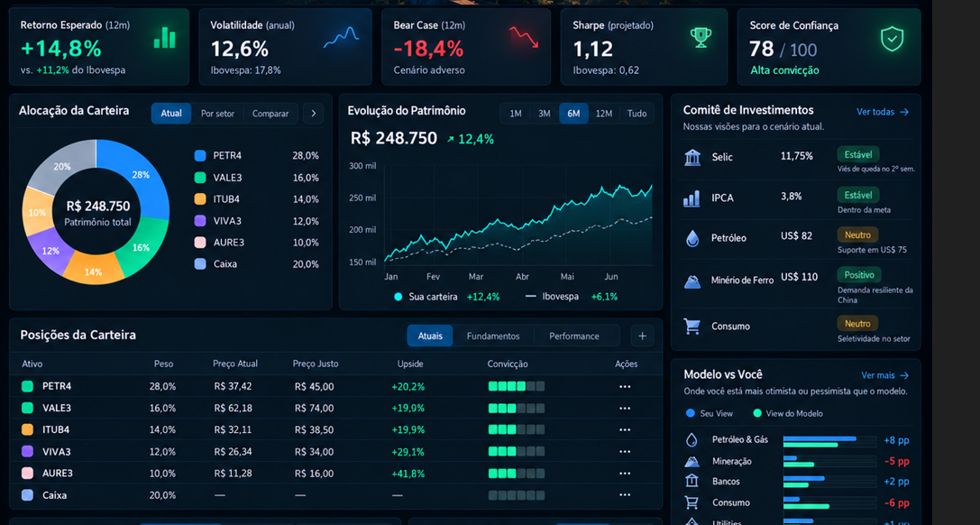Open actions menu for ITUB4 row
This screenshot has height=525, width=980.
625,430
